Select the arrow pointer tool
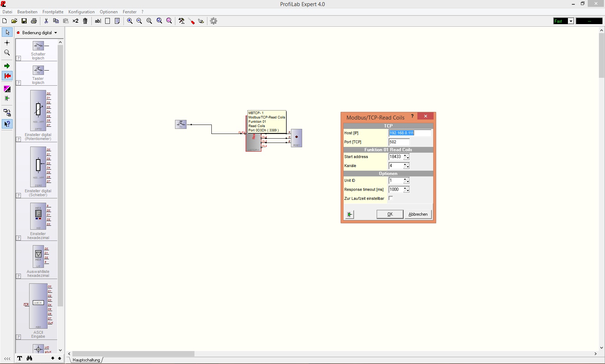The width and height of the screenshot is (605, 364). click(7, 32)
